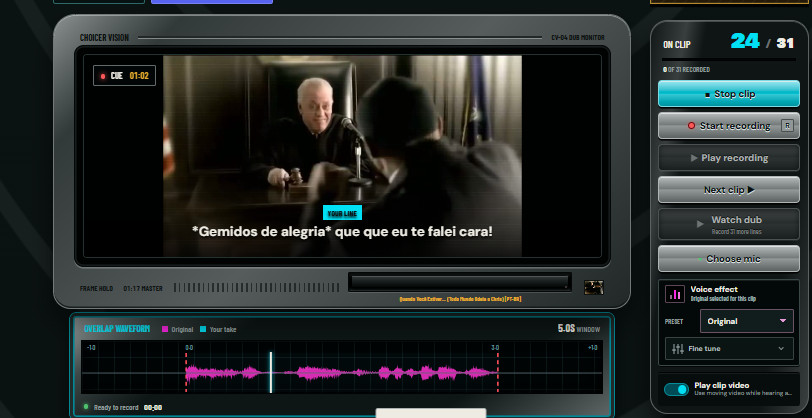Click the CHOICER VISION label

(105, 38)
